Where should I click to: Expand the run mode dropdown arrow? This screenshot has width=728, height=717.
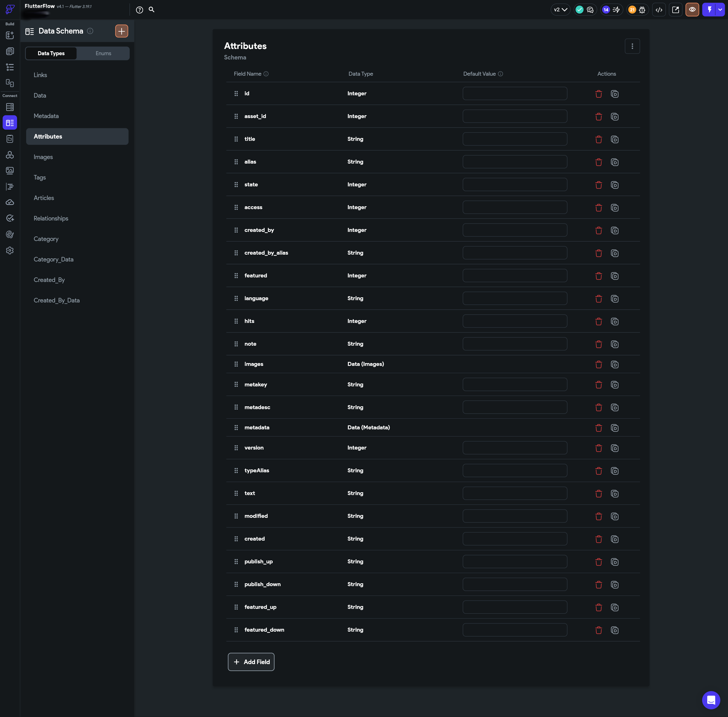[720, 10]
